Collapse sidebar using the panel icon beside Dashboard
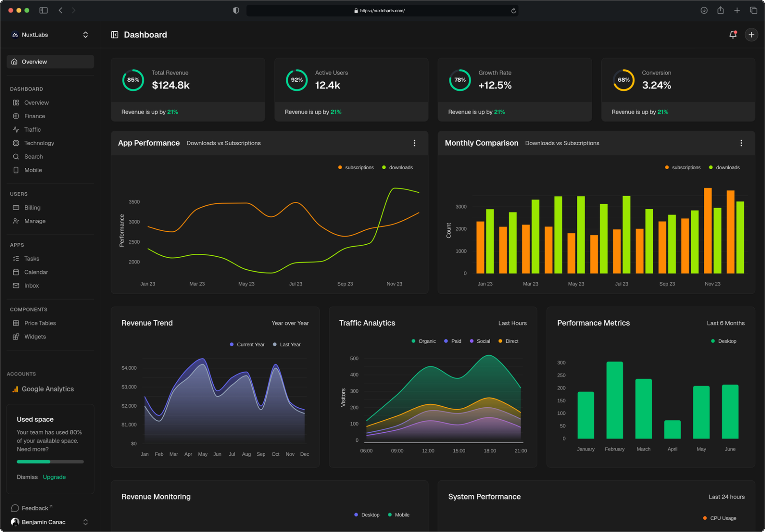The width and height of the screenshot is (765, 532). [115, 35]
